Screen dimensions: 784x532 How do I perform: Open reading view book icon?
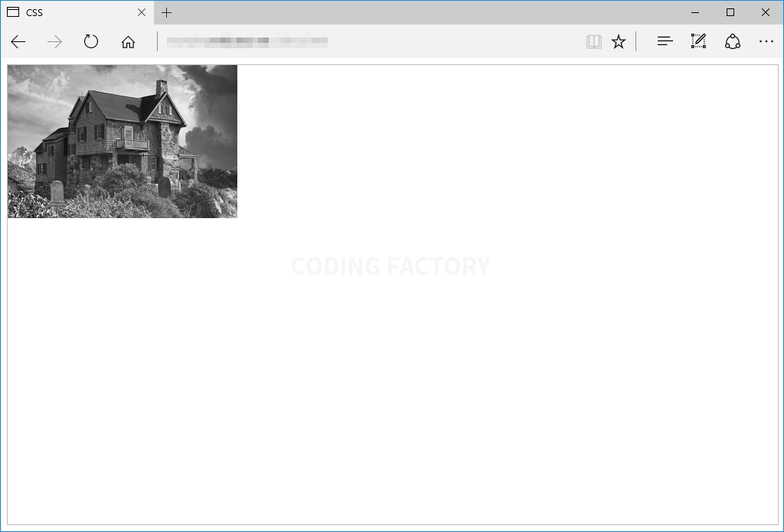(593, 41)
